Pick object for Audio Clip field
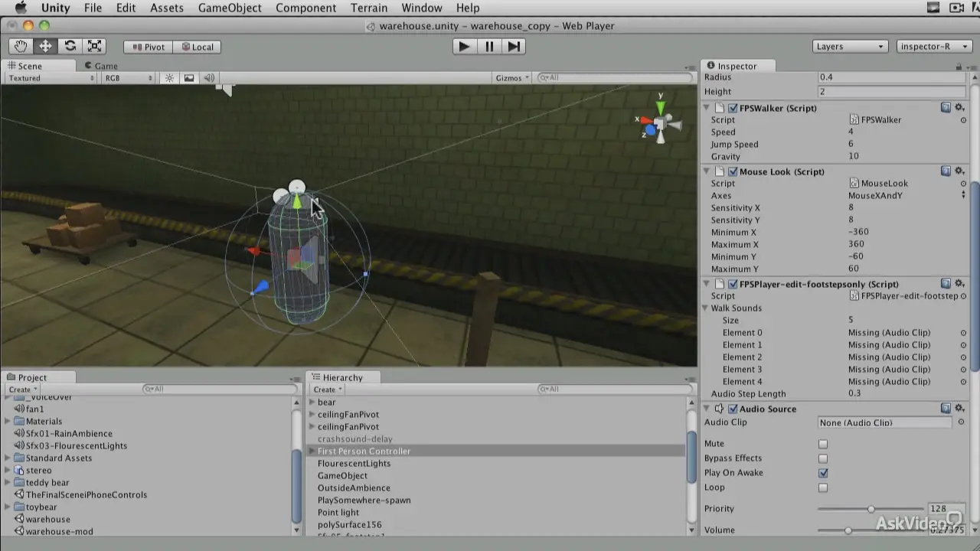Screen dimensions: 980x551 [962, 422]
